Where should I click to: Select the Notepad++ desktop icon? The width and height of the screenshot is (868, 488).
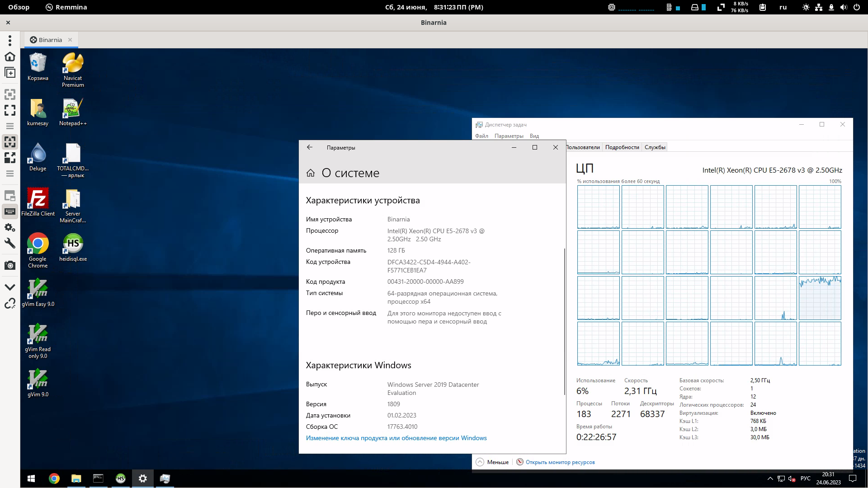click(x=73, y=112)
